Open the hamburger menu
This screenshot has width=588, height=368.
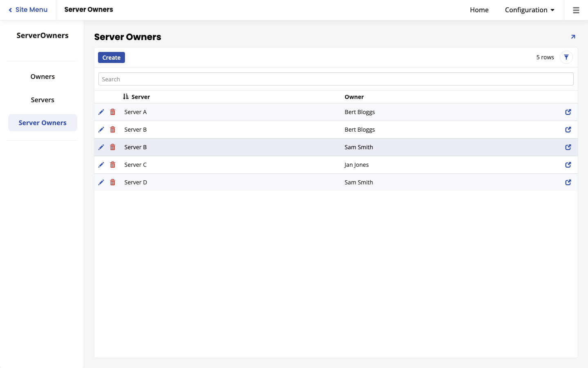(576, 10)
